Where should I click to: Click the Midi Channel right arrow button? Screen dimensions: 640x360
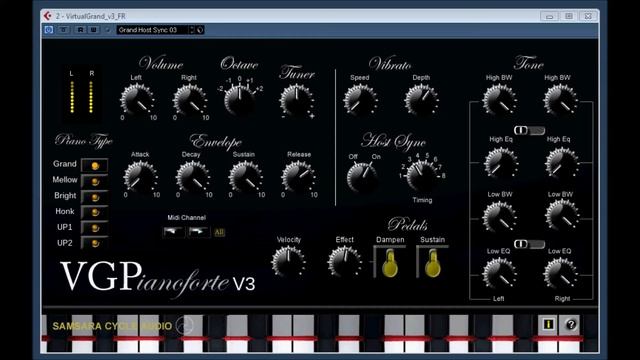[198, 232]
